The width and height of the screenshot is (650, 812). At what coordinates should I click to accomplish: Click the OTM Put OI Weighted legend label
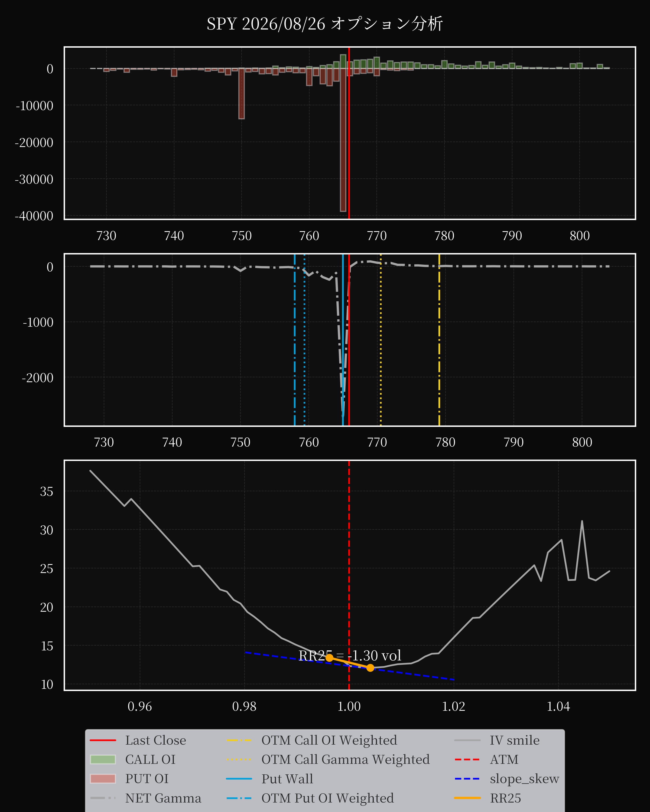coord(327,798)
